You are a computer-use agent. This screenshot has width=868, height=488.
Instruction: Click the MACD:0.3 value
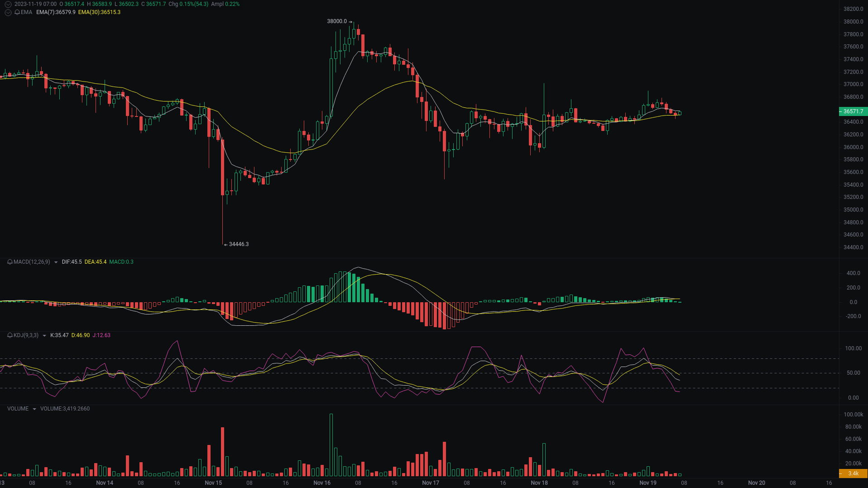(121, 262)
